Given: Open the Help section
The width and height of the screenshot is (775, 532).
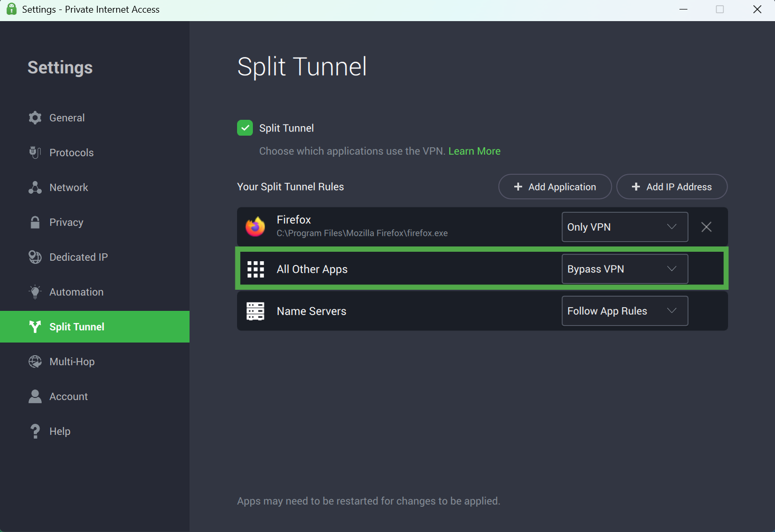Looking at the screenshot, I should pyautogui.click(x=94, y=431).
